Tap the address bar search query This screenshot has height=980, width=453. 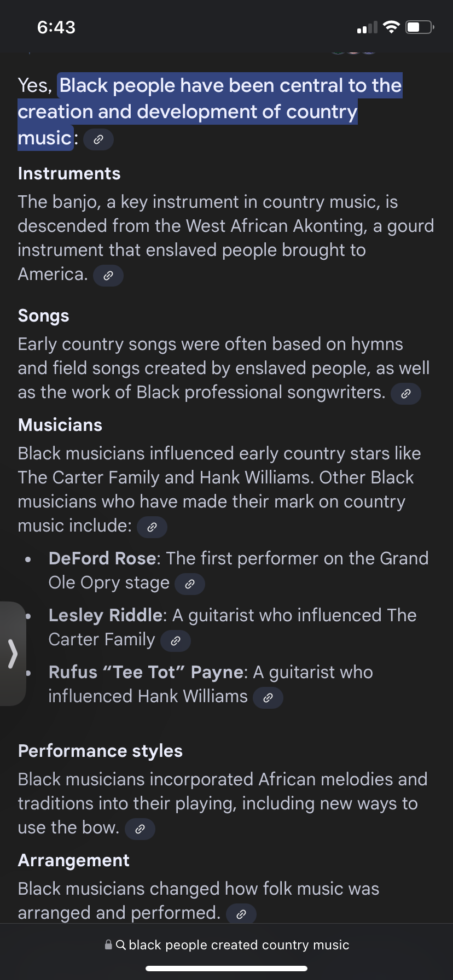pos(239,945)
